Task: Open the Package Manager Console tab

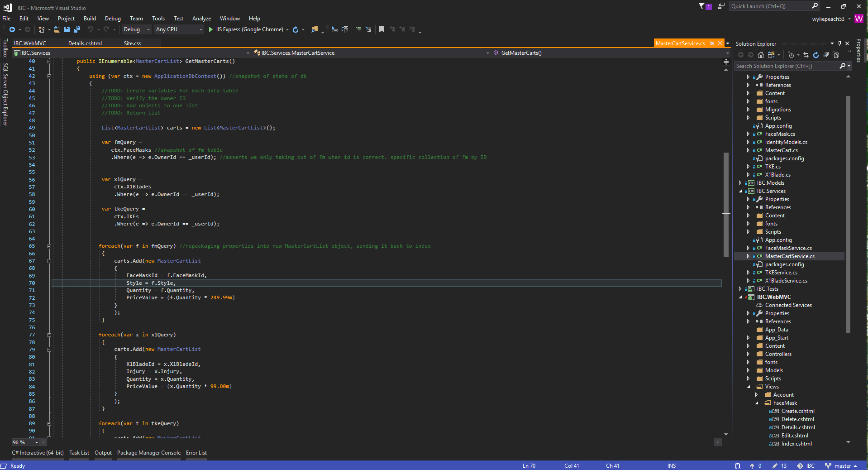Action: pyautogui.click(x=149, y=453)
